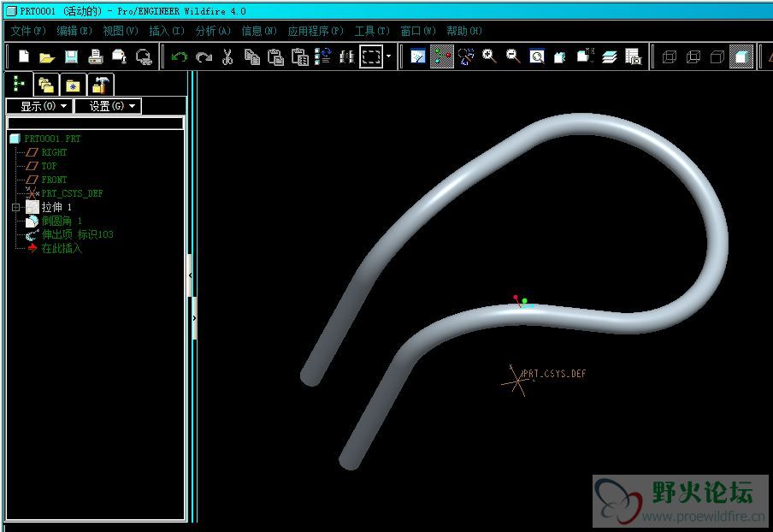The image size is (773, 532).
Task: Click the 在此插入 insert marker
Action: (61, 248)
